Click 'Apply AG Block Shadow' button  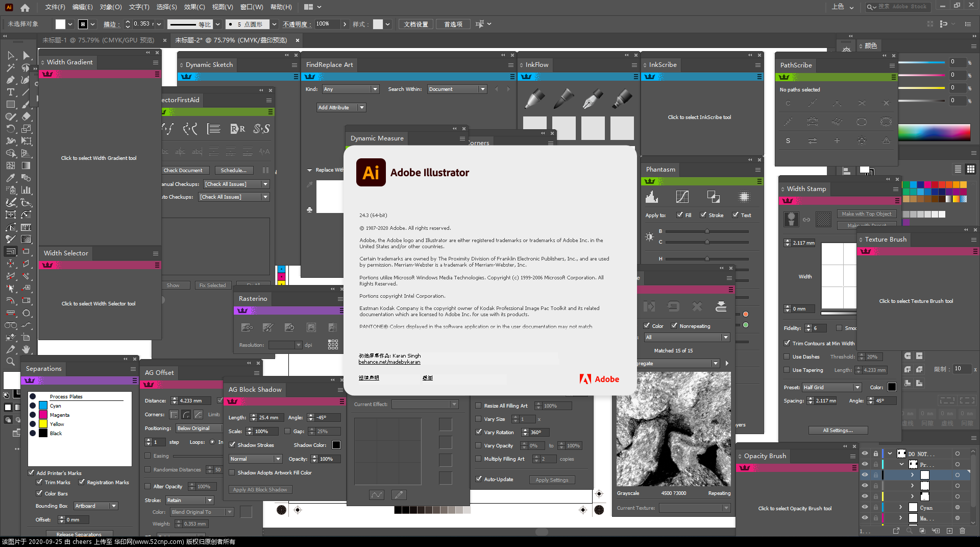coord(260,489)
